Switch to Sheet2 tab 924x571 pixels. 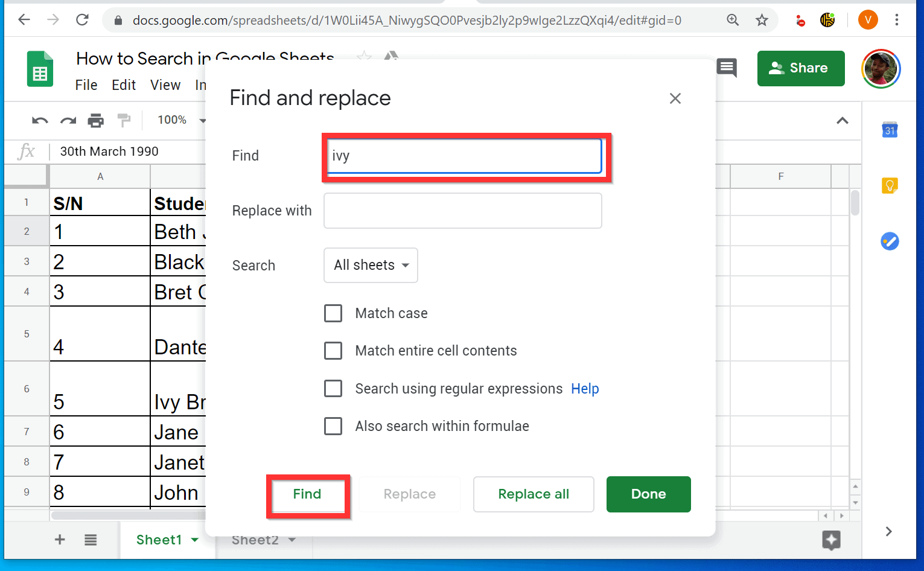click(255, 540)
